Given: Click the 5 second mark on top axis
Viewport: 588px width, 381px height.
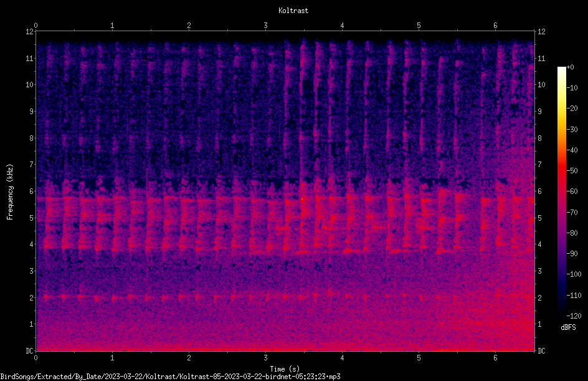Looking at the screenshot, I should pyautogui.click(x=419, y=26).
